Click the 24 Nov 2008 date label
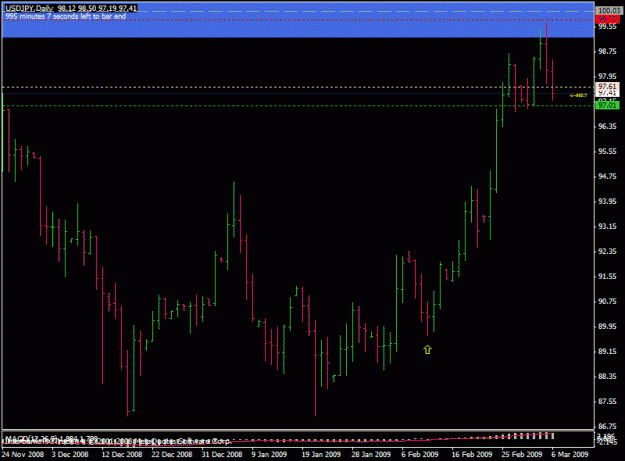 [x=22, y=454]
